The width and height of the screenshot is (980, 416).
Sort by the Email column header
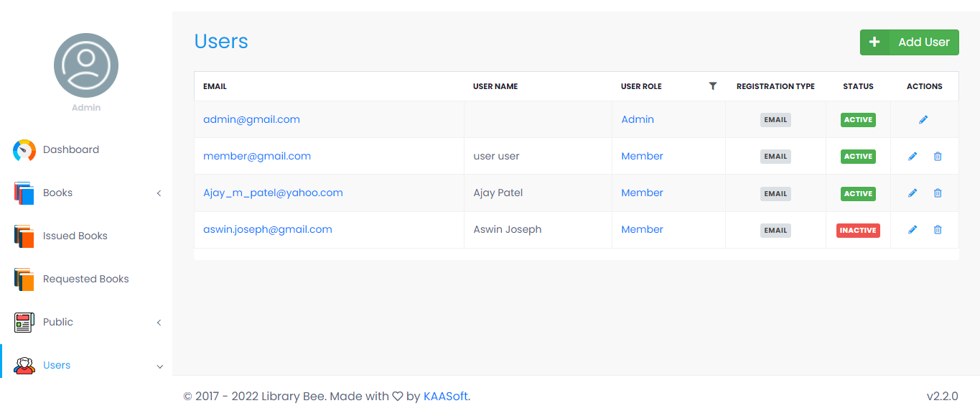click(x=215, y=86)
